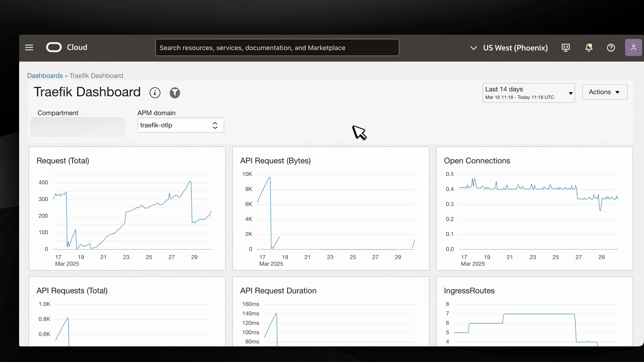Click the Compartment selector field
The height and width of the screenshot is (362, 644).
tap(77, 127)
